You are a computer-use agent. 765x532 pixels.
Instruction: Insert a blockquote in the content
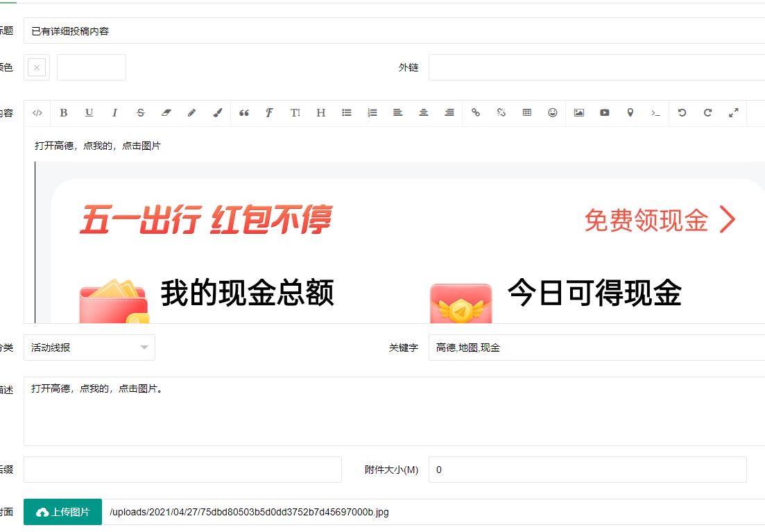point(243,112)
